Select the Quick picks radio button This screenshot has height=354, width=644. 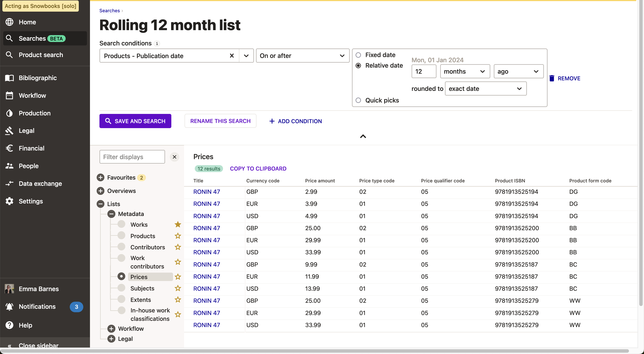click(358, 100)
